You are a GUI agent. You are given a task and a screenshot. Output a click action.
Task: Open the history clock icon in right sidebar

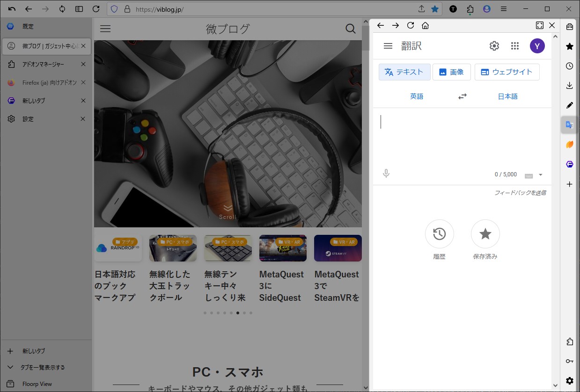tap(569, 66)
